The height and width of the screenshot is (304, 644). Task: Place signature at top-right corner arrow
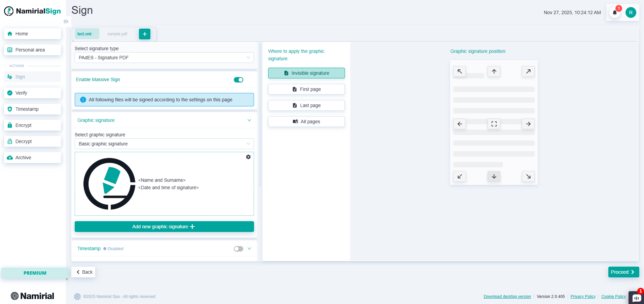(x=528, y=71)
